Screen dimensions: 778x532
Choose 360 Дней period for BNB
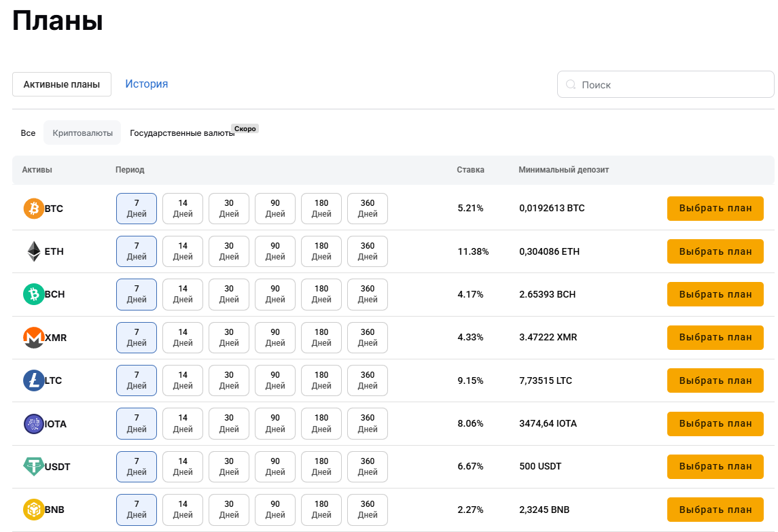pos(367,510)
